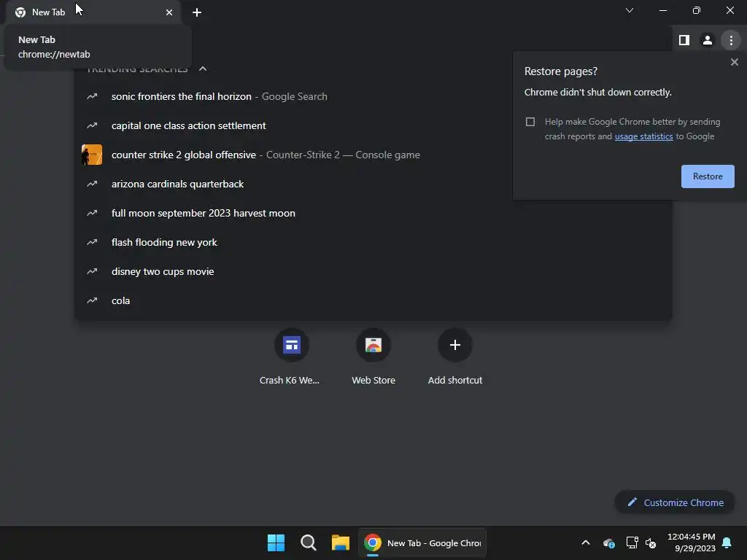
Task: Open the Web Store shortcut
Action: point(373,357)
